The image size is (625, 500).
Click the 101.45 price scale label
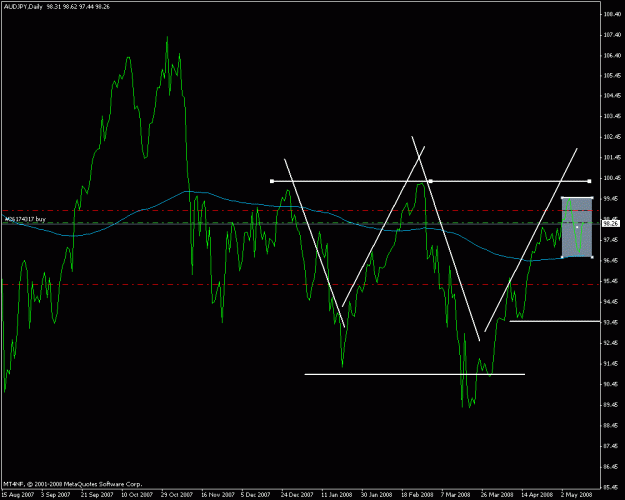(x=612, y=157)
